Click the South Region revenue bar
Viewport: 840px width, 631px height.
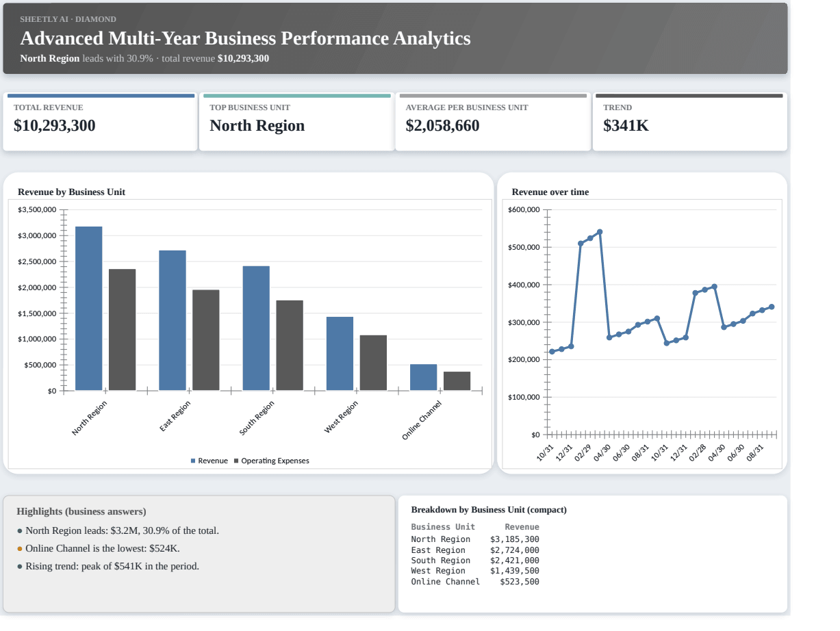click(256, 329)
